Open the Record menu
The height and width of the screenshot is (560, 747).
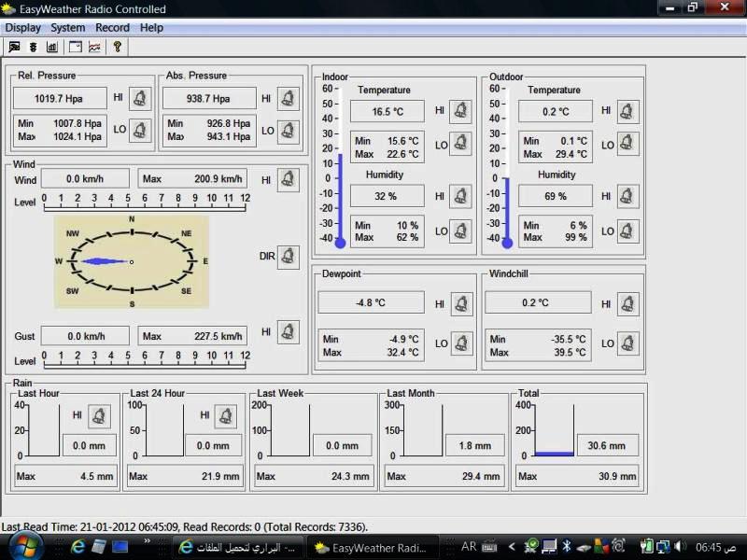tap(112, 28)
